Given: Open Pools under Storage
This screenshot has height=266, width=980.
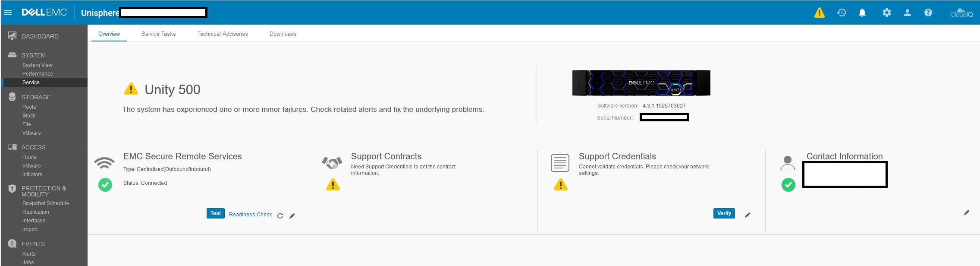Looking at the screenshot, I should click(29, 107).
